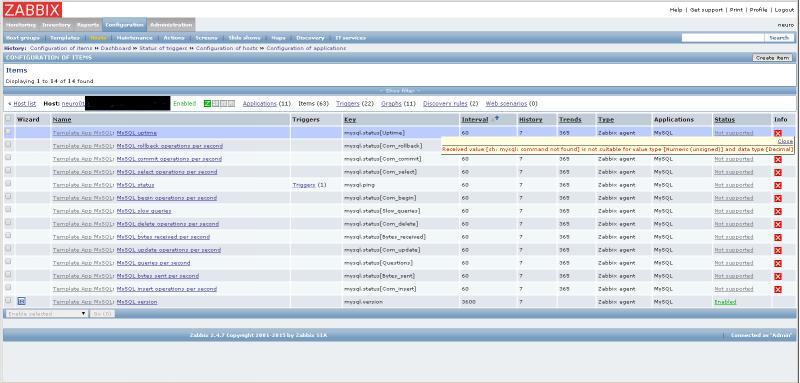Click Not supported status in MySQL status row

point(733,185)
